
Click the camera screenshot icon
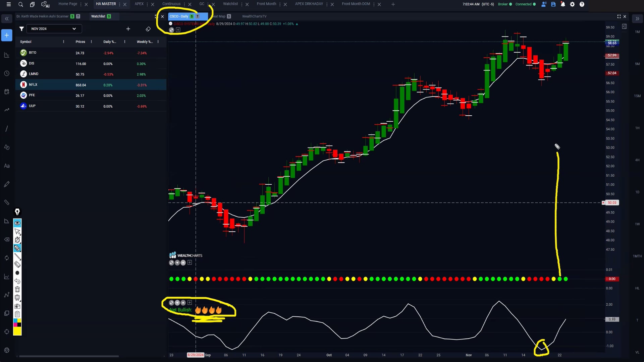(x=17, y=306)
